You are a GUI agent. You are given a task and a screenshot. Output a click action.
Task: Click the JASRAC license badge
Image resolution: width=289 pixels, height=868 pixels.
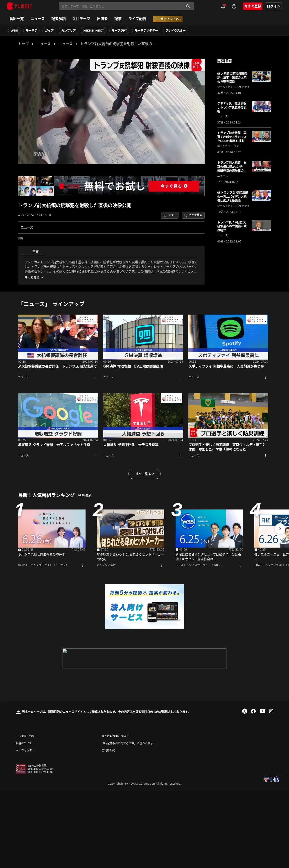[x=20, y=769]
